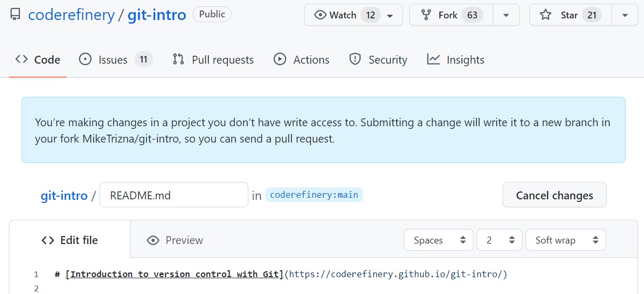
Task: Open the Insights tab
Action: tap(456, 59)
